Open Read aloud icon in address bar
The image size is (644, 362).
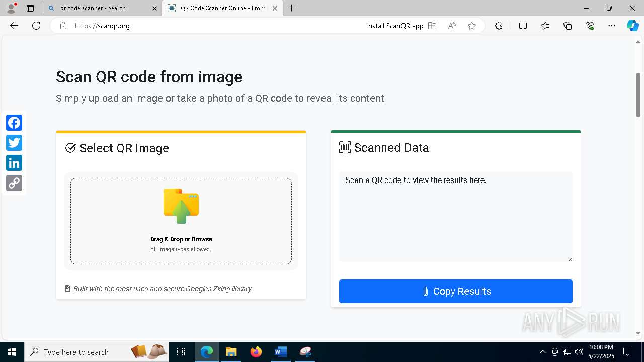pos(452,26)
